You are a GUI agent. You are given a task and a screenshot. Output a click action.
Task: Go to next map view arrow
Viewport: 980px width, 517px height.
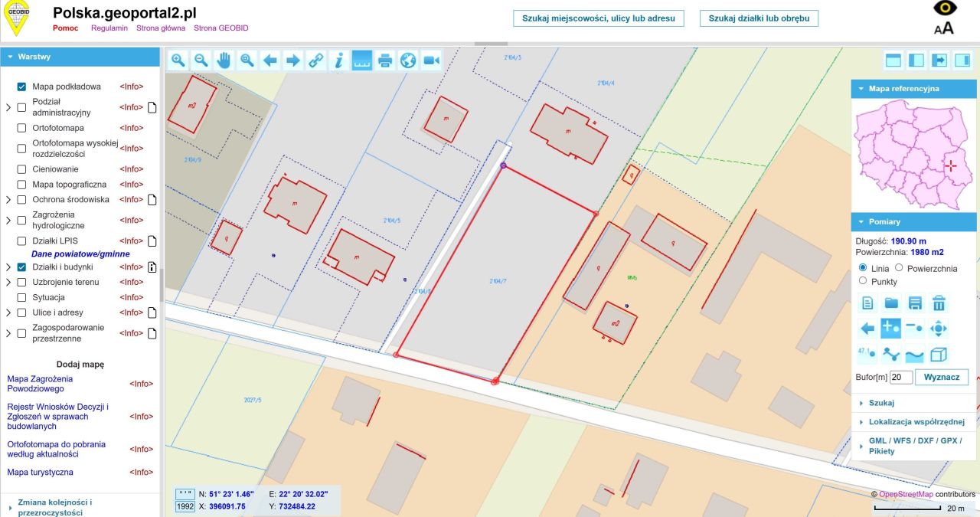click(x=293, y=61)
